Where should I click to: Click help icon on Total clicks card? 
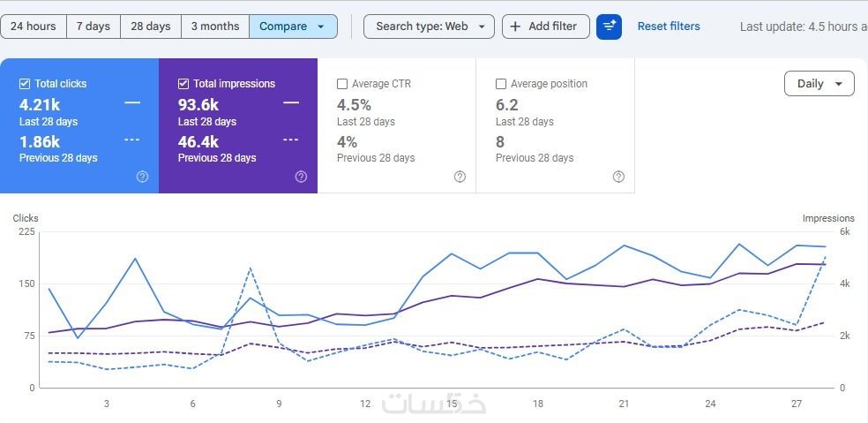(142, 177)
